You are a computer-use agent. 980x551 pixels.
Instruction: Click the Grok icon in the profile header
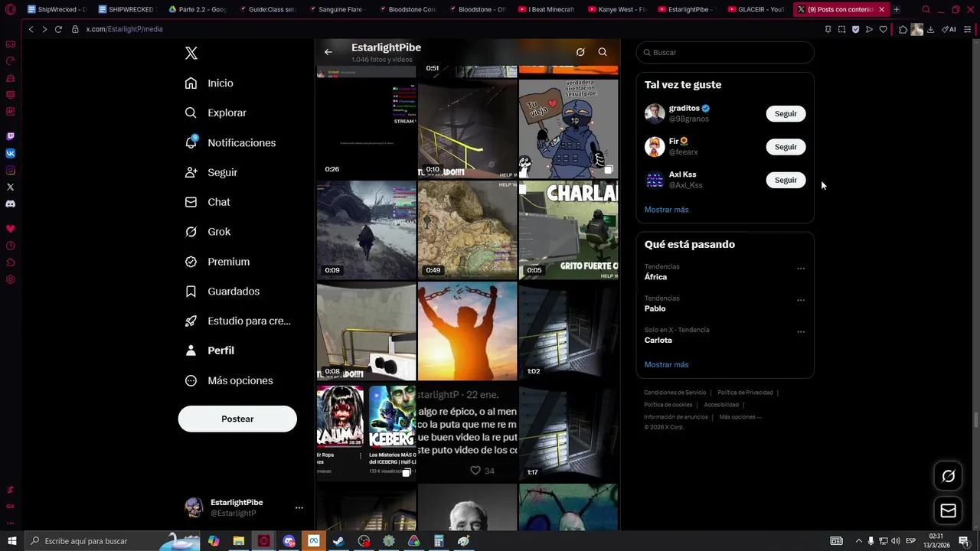(580, 52)
